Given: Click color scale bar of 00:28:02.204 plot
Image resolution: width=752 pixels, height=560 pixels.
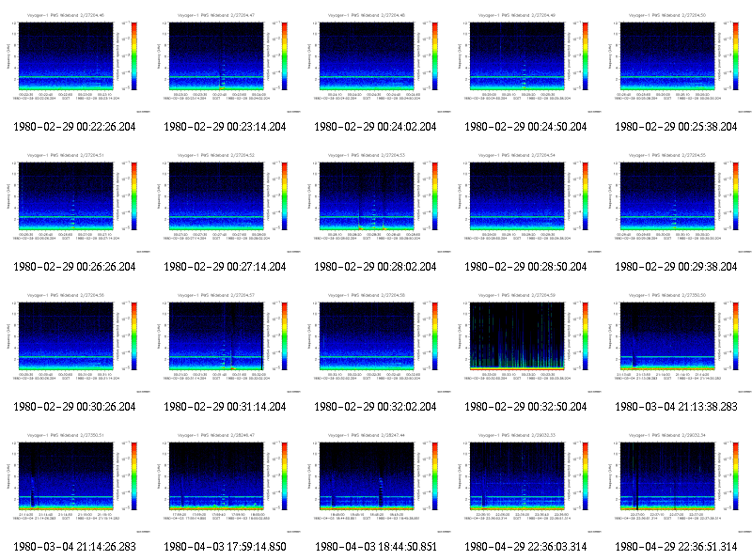Looking at the screenshot, I should click(x=435, y=196).
